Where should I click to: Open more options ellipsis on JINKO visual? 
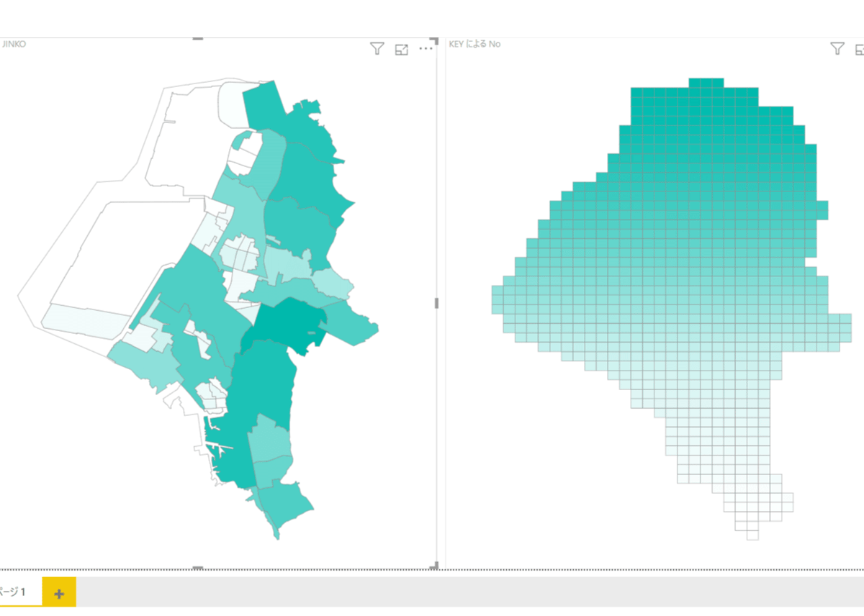click(426, 49)
